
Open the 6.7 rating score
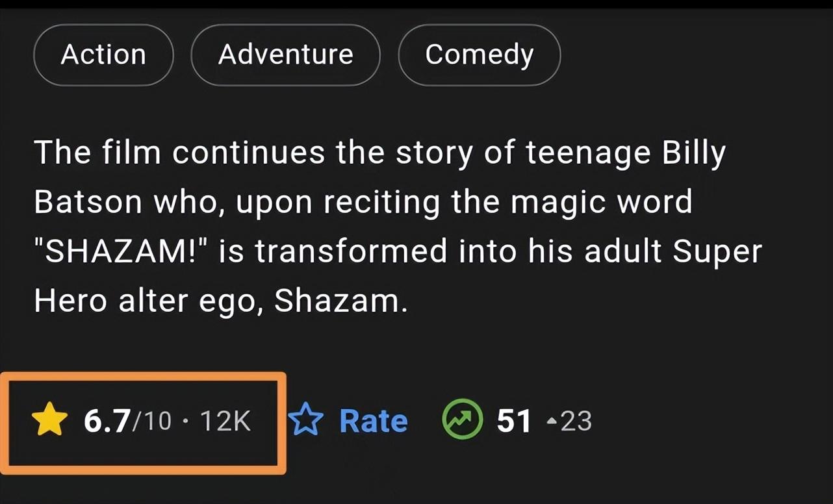[107, 421]
